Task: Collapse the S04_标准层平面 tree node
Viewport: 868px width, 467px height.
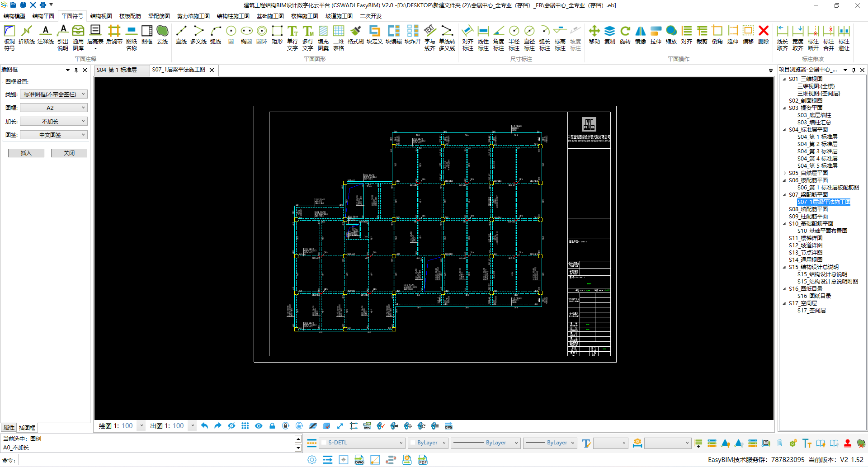Action: (x=784, y=130)
